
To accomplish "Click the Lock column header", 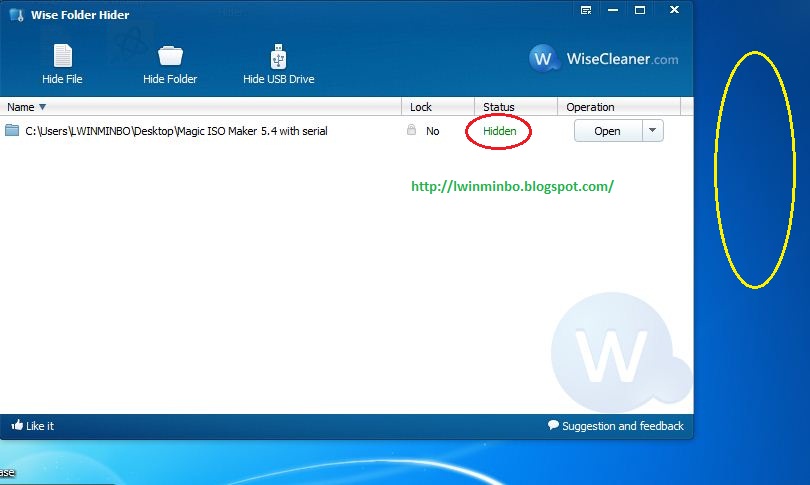I will click(438, 107).
